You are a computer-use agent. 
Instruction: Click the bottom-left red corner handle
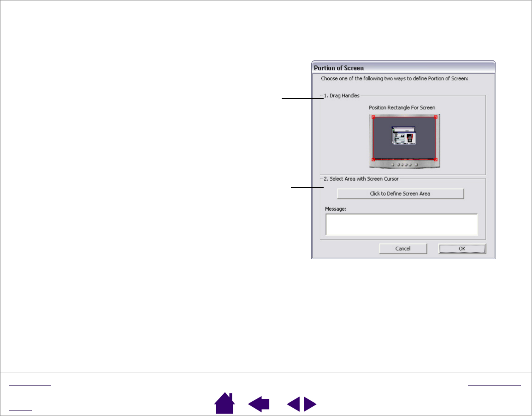click(x=373, y=159)
